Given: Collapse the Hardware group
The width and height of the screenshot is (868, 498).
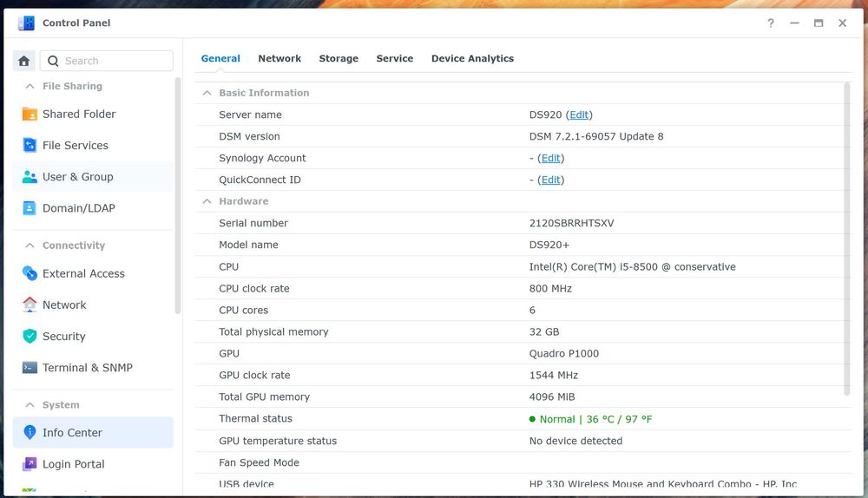Looking at the screenshot, I should (x=207, y=201).
